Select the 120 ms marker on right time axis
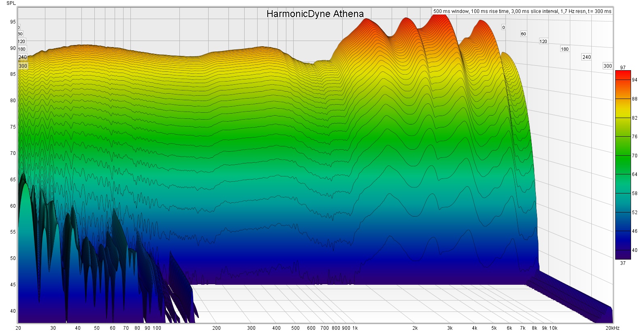 543,41
